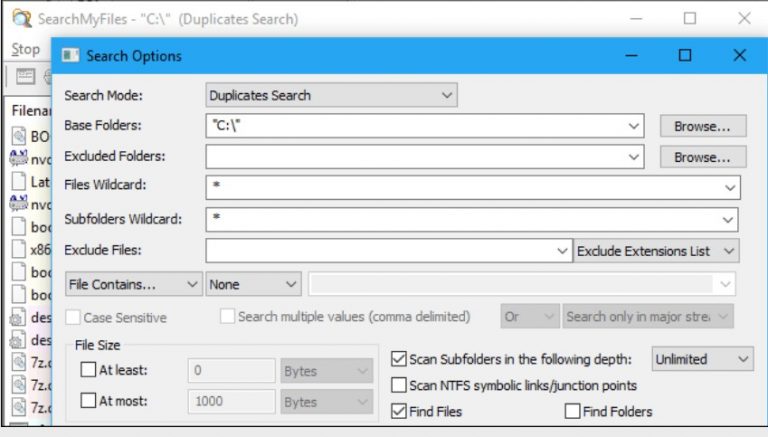Click the x86 file icon in list

19,249
